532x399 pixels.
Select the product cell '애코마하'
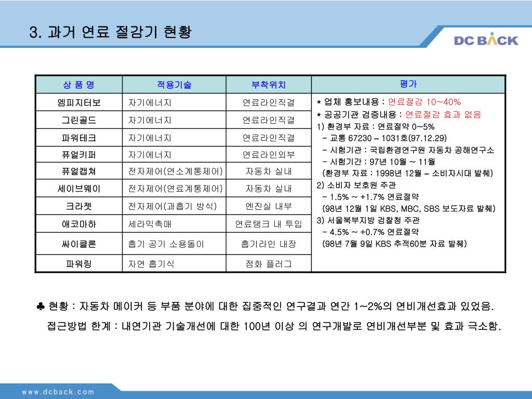tap(79, 224)
